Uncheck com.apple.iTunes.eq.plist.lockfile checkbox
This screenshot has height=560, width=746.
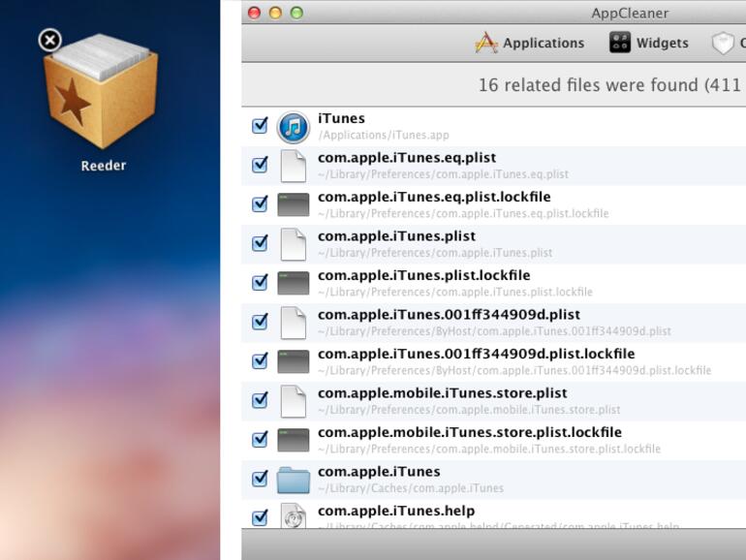260,204
